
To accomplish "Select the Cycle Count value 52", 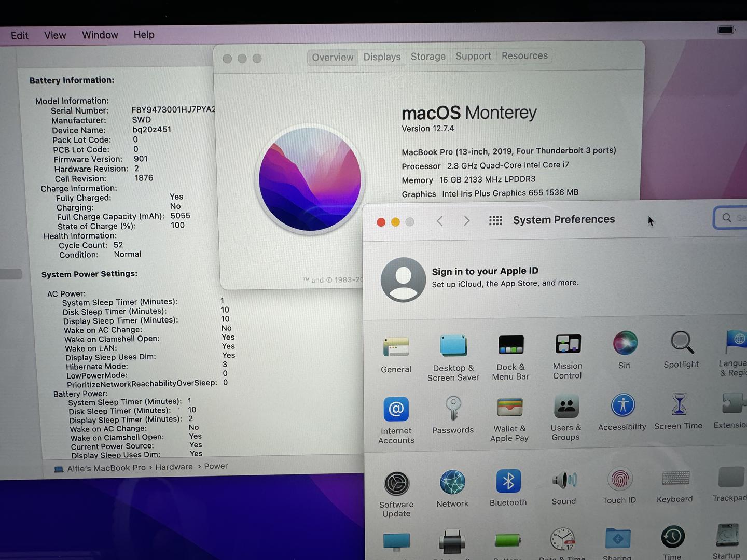I will click(118, 245).
